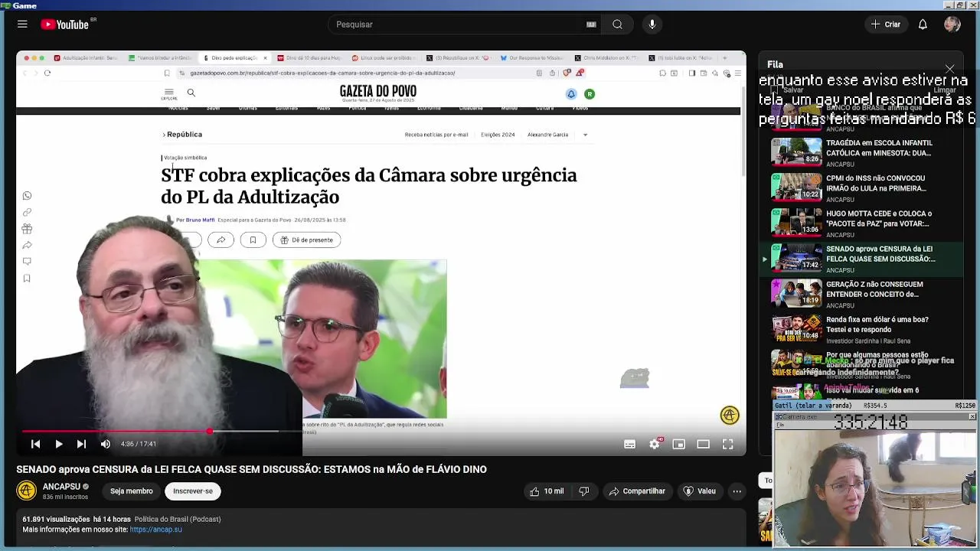Click Gazeta do Povo search magnifier
Image resolution: width=980 pixels, height=551 pixels.
[191, 93]
